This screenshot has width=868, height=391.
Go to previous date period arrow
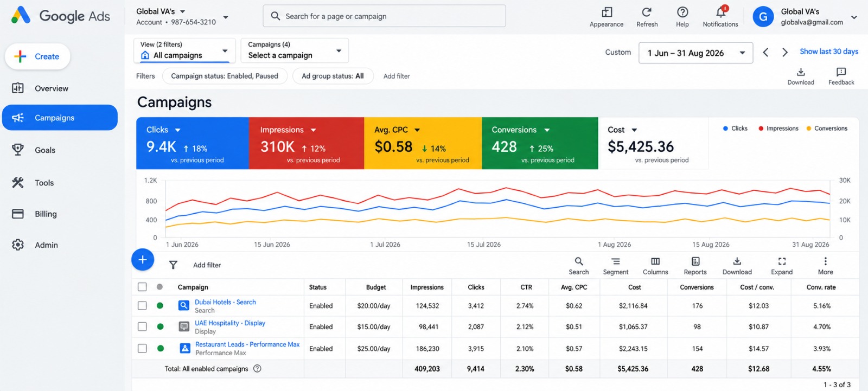[x=765, y=52]
